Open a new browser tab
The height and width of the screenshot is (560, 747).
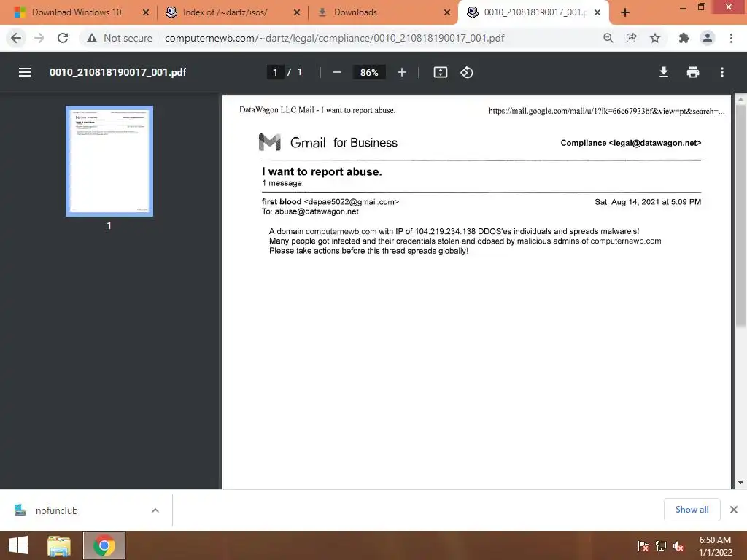[x=625, y=12]
